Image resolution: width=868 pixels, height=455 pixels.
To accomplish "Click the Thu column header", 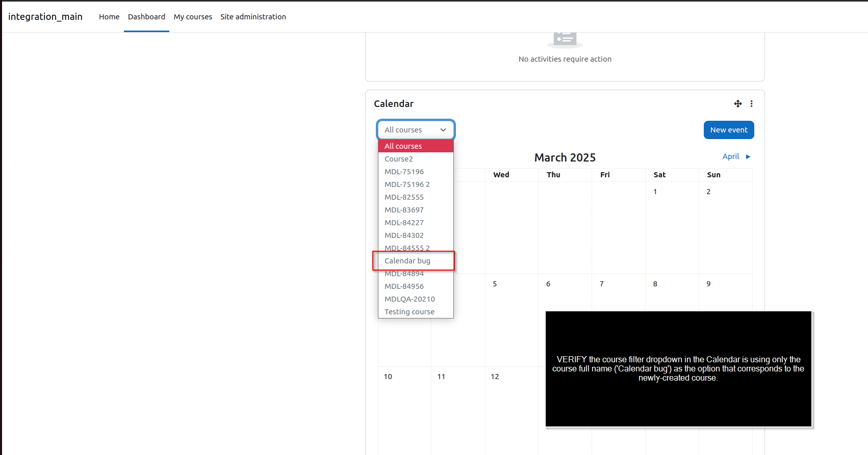I will [x=553, y=175].
